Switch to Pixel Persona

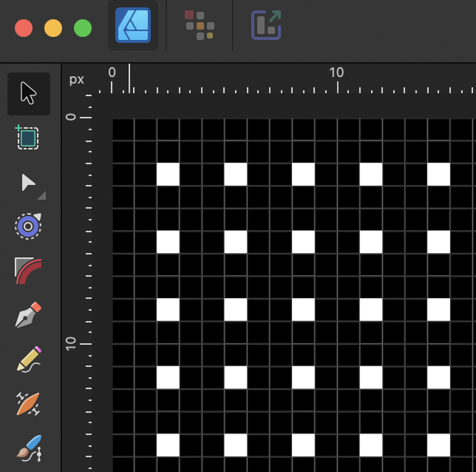[x=200, y=25]
